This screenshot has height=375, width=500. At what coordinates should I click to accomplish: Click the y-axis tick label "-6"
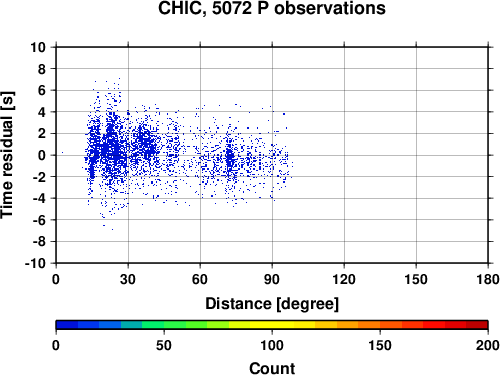click(39, 220)
